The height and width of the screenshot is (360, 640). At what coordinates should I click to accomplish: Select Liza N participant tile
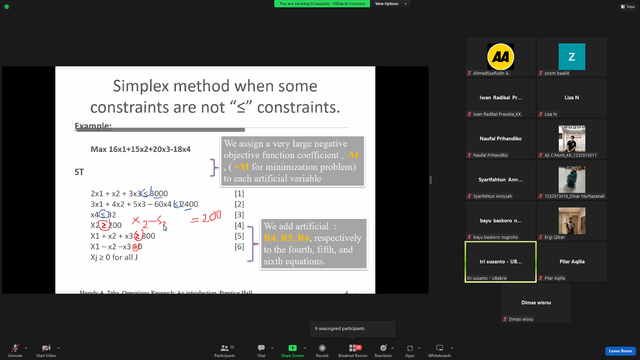[572, 98]
